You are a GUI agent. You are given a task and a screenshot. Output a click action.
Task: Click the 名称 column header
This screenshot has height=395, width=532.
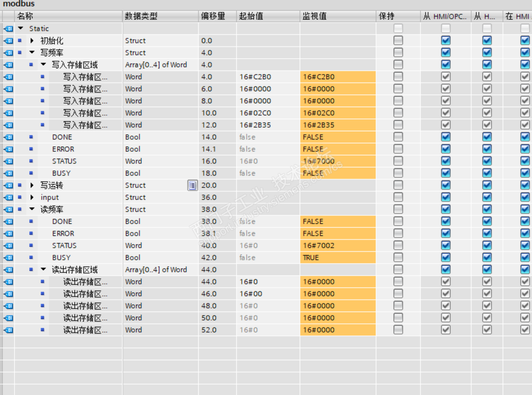tap(68, 16)
